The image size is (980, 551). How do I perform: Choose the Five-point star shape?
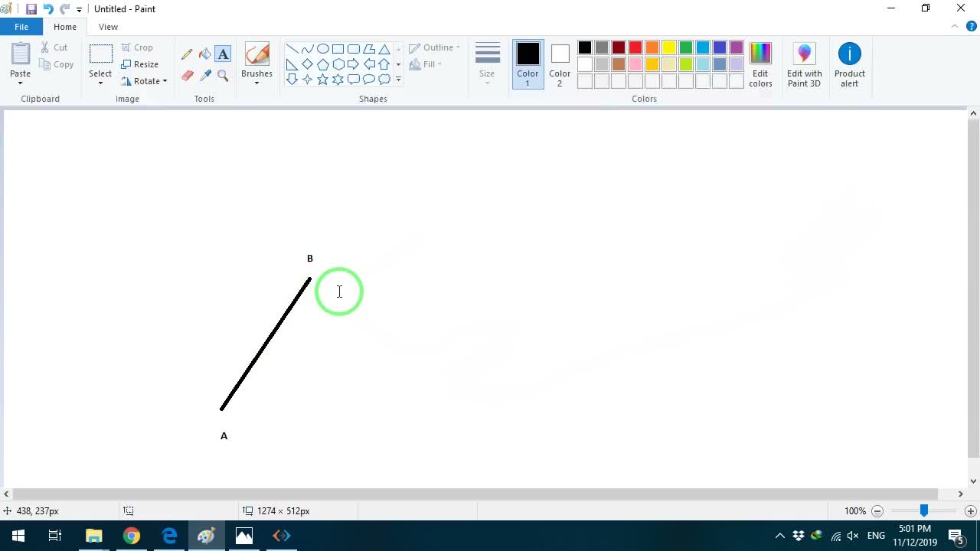pos(322,80)
